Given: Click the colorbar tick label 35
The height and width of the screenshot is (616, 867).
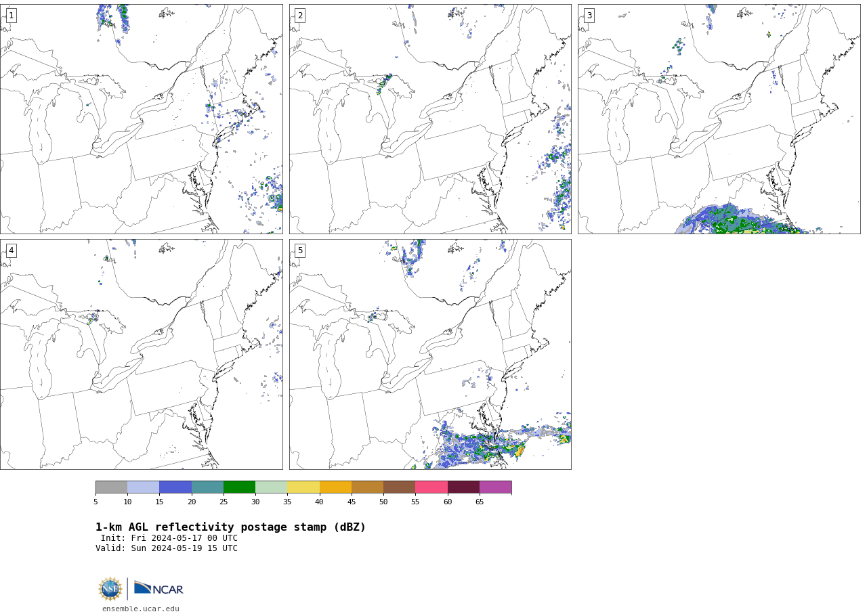Looking at the screenshot, I should 287,502.
